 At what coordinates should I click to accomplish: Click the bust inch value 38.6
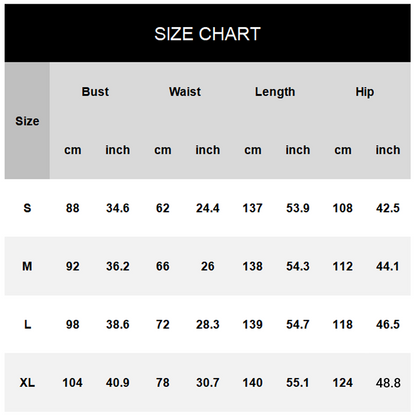point(117,324)
